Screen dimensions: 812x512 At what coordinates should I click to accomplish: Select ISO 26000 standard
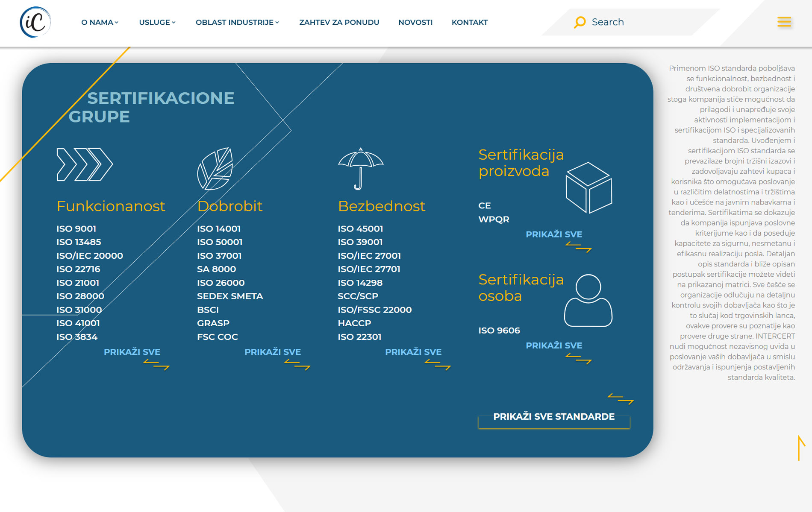click(221, 283)
